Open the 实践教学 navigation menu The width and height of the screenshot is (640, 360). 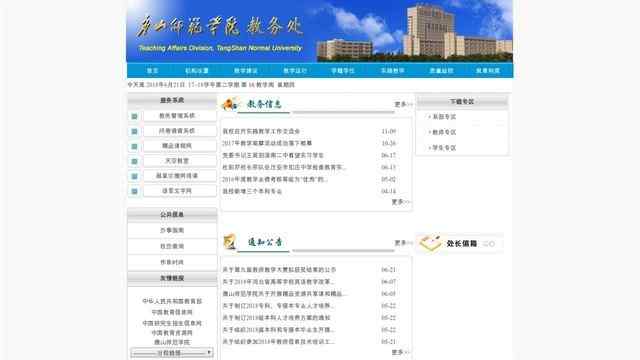(393, 71)
